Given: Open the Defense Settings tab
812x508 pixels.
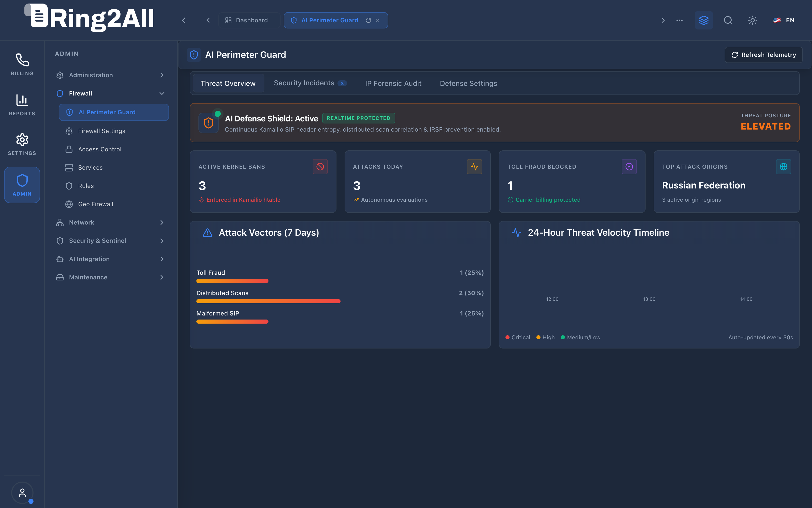Looking at the screenshot, I should [x=468, y=83].
